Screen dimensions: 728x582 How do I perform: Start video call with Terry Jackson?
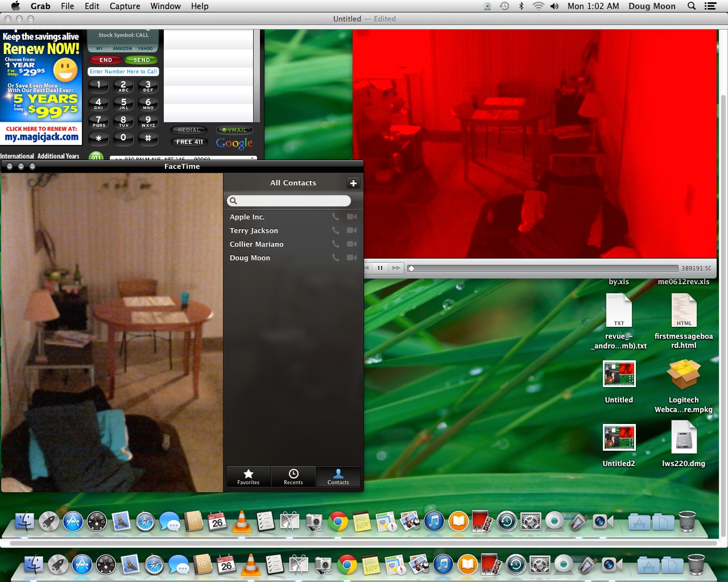pyautogui.click(x=352, y=230)
